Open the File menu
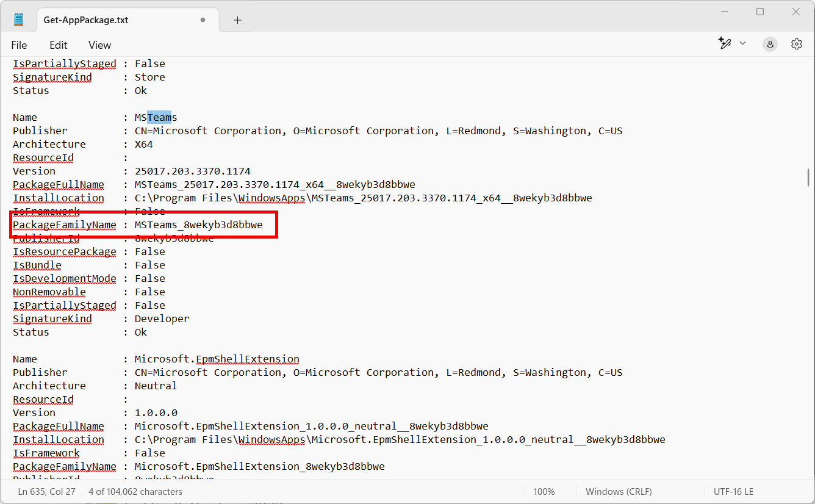Viewport: 815px width, 504px height. pos(19,45)
